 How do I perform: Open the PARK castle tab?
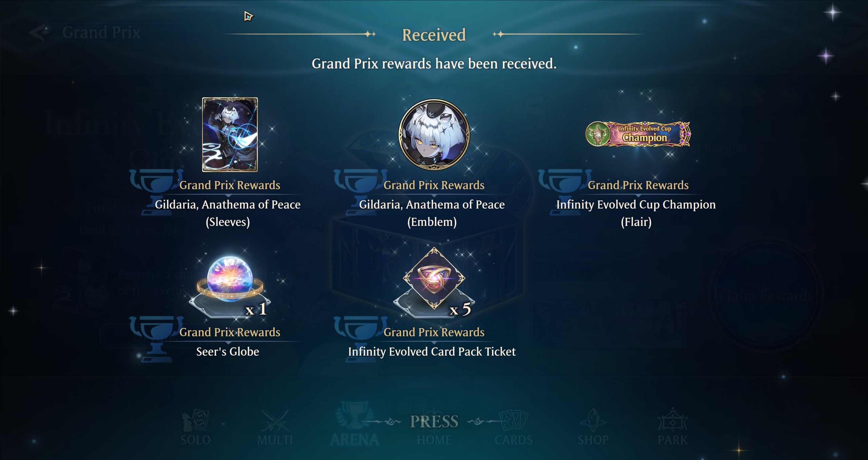tap(673, 427)
